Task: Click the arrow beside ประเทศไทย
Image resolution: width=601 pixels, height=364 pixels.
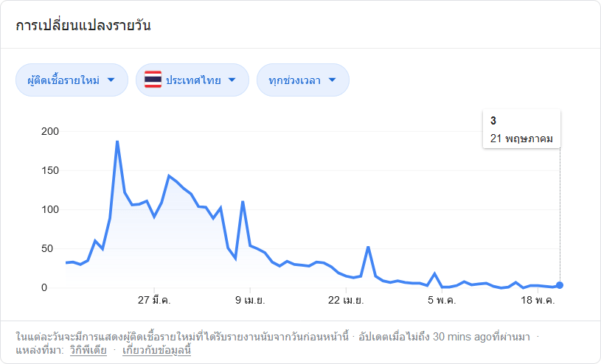Action: pyautogui.click(x=232, y=80)
